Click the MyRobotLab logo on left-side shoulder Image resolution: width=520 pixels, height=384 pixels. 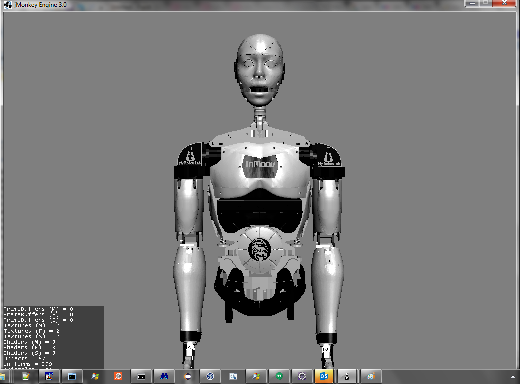190,158
